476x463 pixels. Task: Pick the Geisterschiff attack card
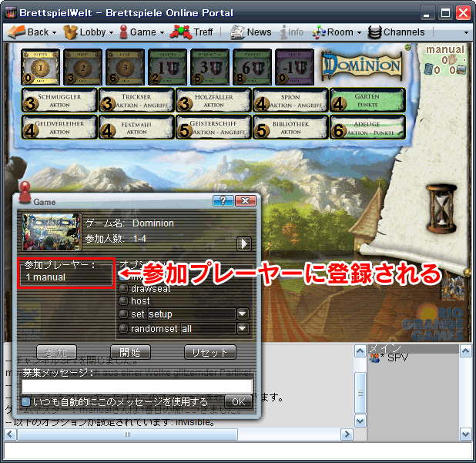213,127
